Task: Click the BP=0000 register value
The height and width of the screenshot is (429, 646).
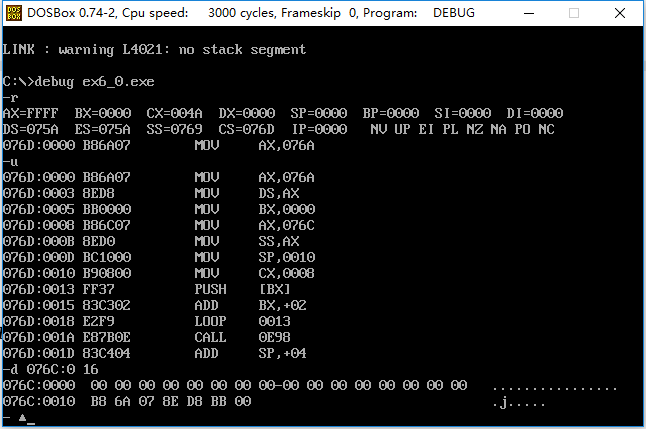Action: 391,113
